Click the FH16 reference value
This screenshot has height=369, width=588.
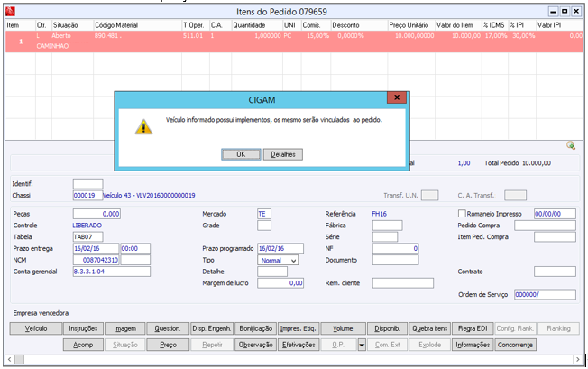379,214
